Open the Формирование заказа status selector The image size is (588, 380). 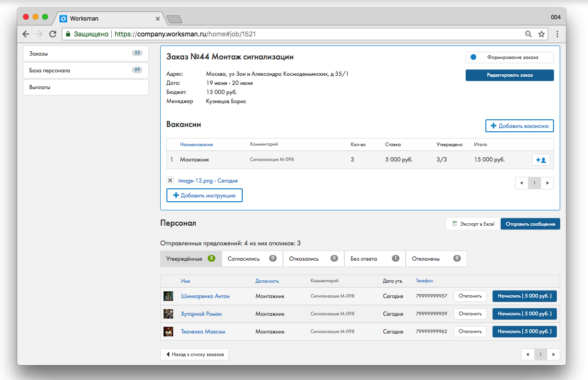click(510, 58)
